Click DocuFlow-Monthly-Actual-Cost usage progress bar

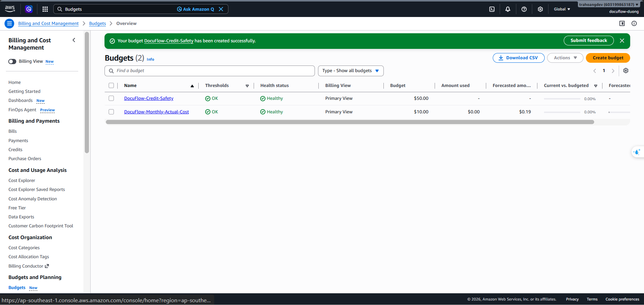pos(562,112)
